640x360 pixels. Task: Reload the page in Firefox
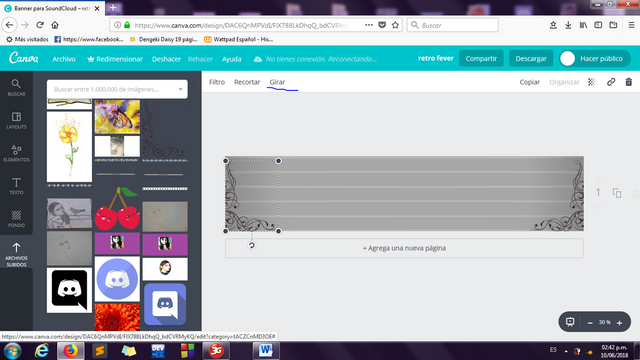(x=40, y=25)
